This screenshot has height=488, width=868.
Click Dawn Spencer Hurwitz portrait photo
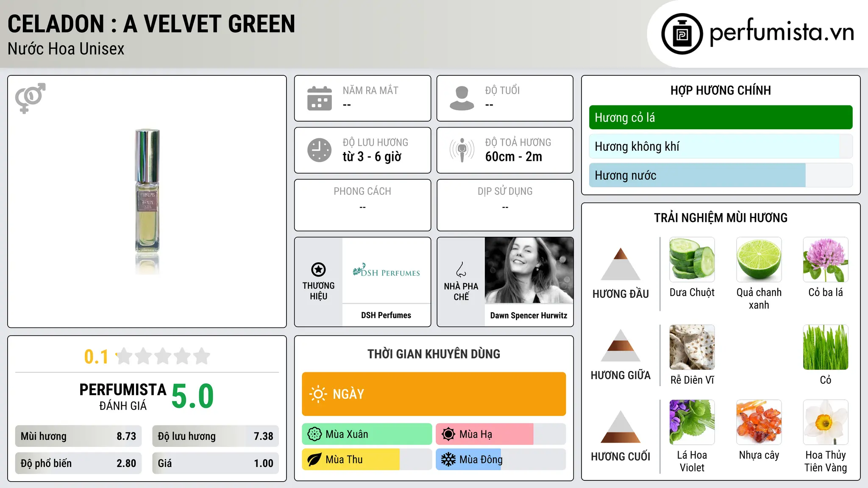click(529, 270)
